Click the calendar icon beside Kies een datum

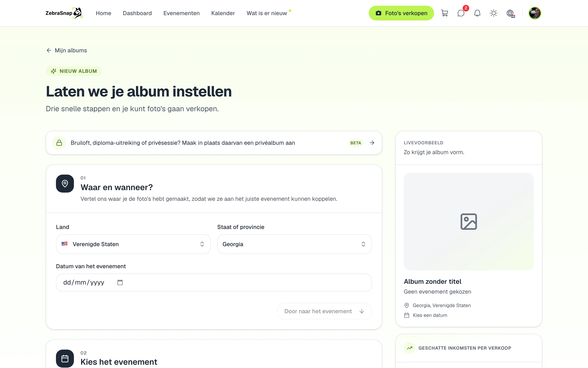(406, 315)
